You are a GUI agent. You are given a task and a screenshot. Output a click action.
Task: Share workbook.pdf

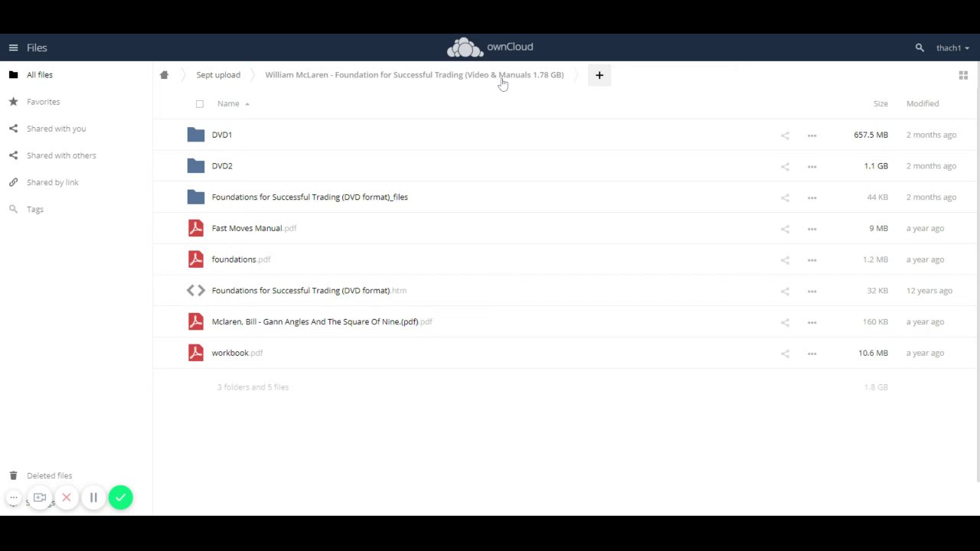coord(785,354)
